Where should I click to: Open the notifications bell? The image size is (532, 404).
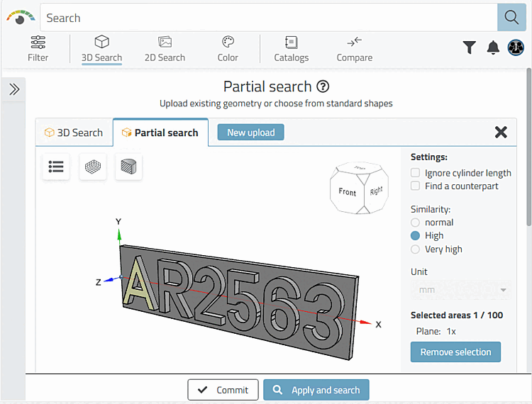point(493,47)
